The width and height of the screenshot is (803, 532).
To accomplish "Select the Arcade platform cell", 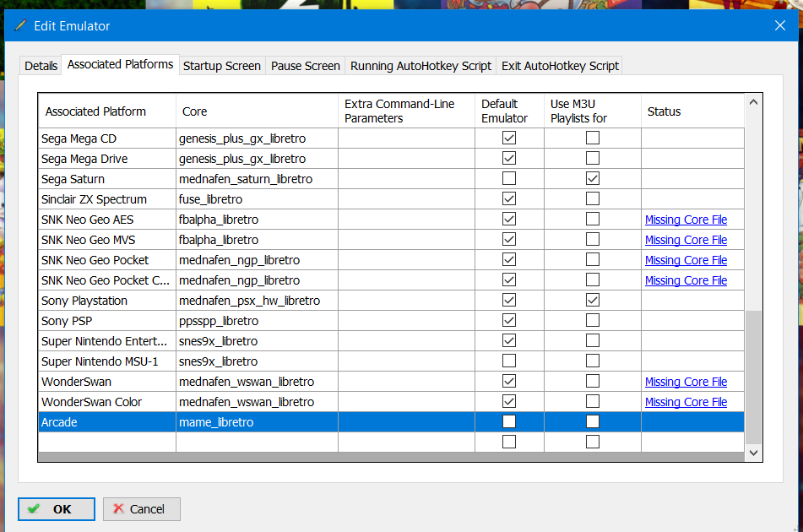I will click(x=107, y=422).
